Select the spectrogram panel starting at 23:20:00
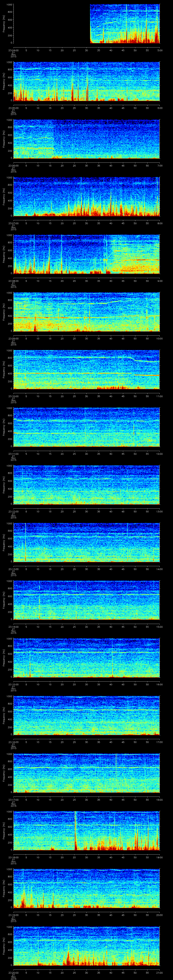Image resolution: width=173 pixels, height=980 pixels. tap(87, 947)
